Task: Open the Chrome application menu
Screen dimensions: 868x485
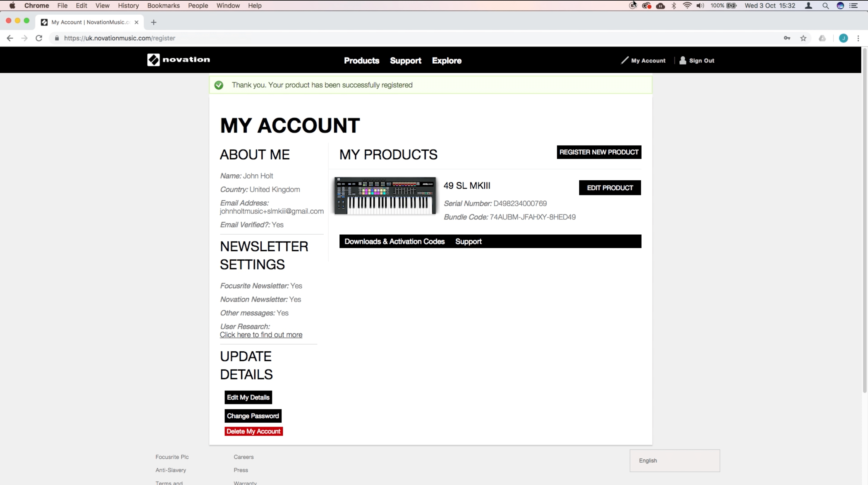Action: tap(37, 5)
